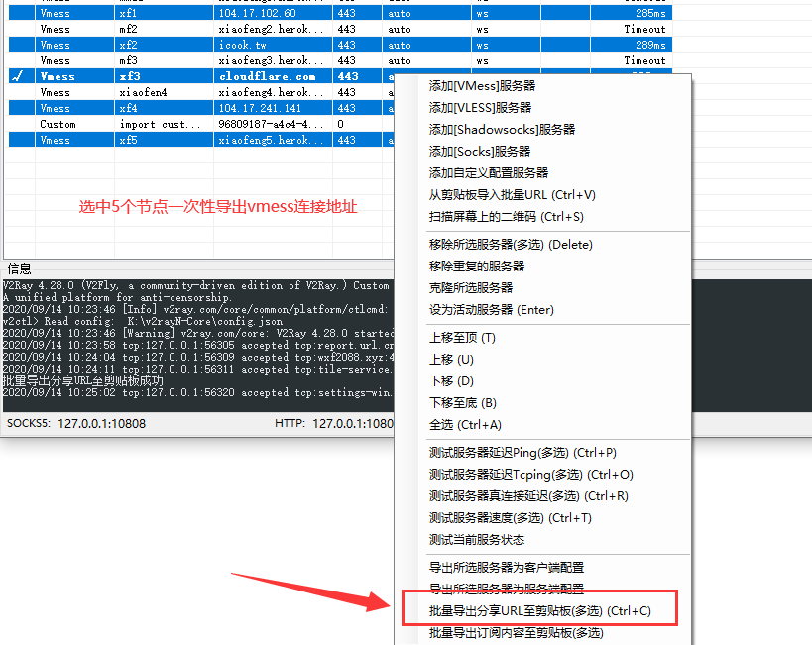Click Timeout result in mf2 row
The height and width of the screenshot is (645, 812).
click(x=644, y=29)
